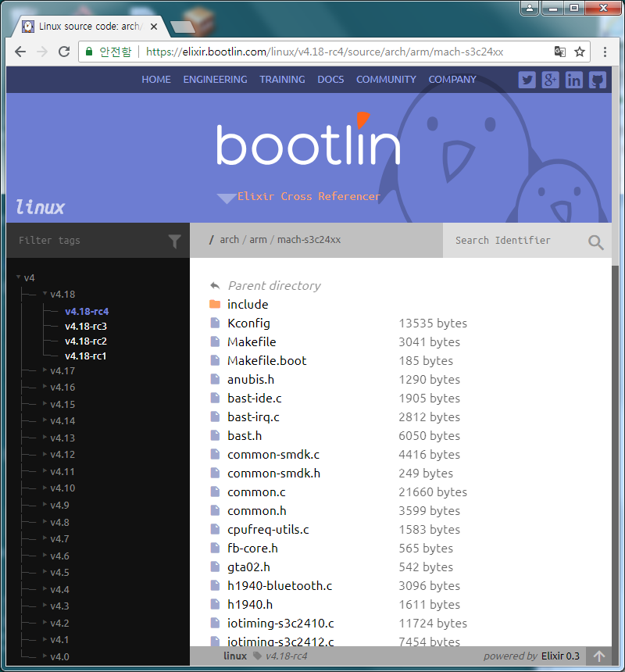Go to Parent directory link

pos(274,286)
